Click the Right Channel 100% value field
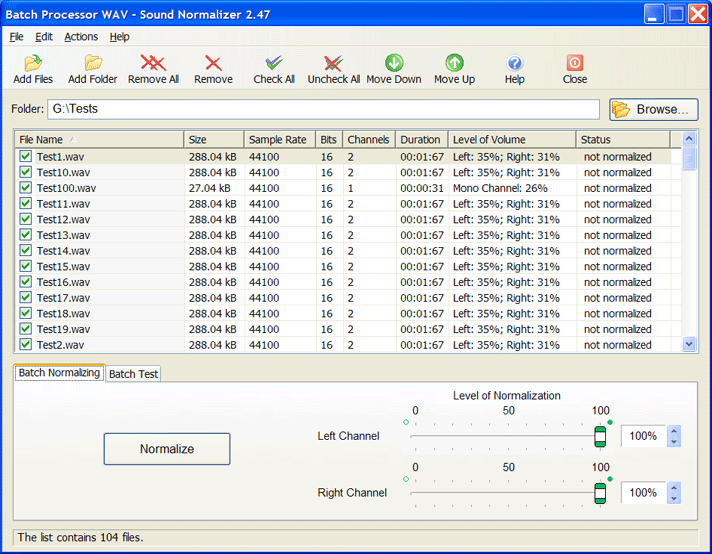 point(643,493)
